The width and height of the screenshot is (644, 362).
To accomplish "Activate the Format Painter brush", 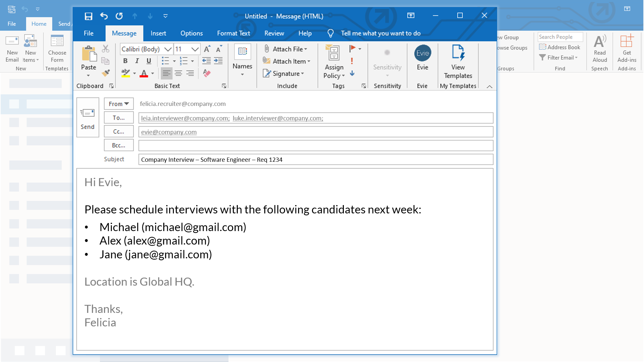I will click(105, 73).
